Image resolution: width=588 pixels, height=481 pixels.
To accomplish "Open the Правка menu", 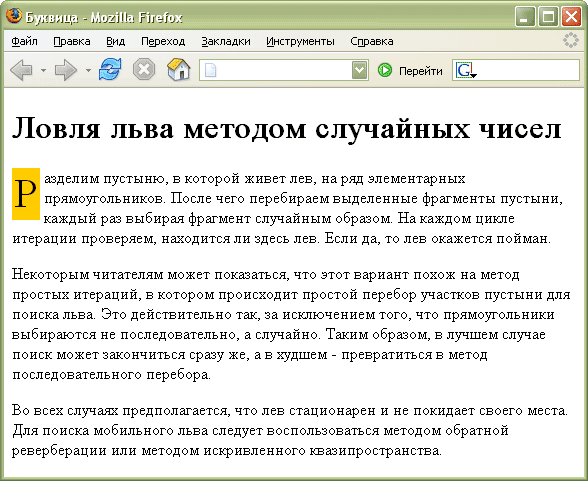I will [72, 41].
